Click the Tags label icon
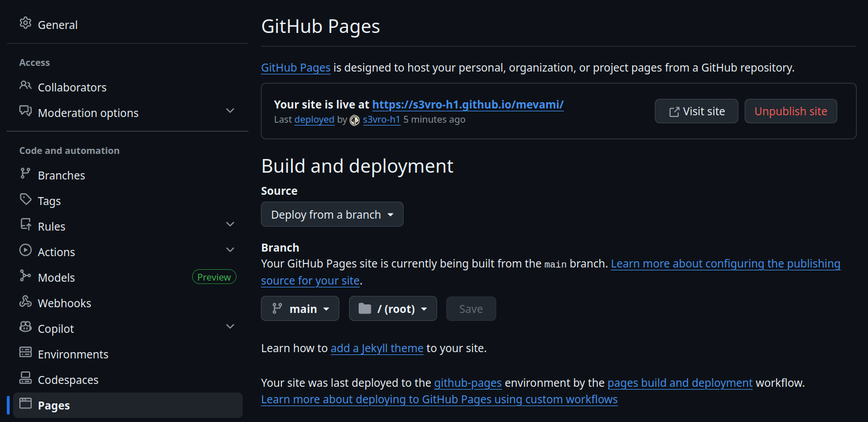 pos(25,199)
